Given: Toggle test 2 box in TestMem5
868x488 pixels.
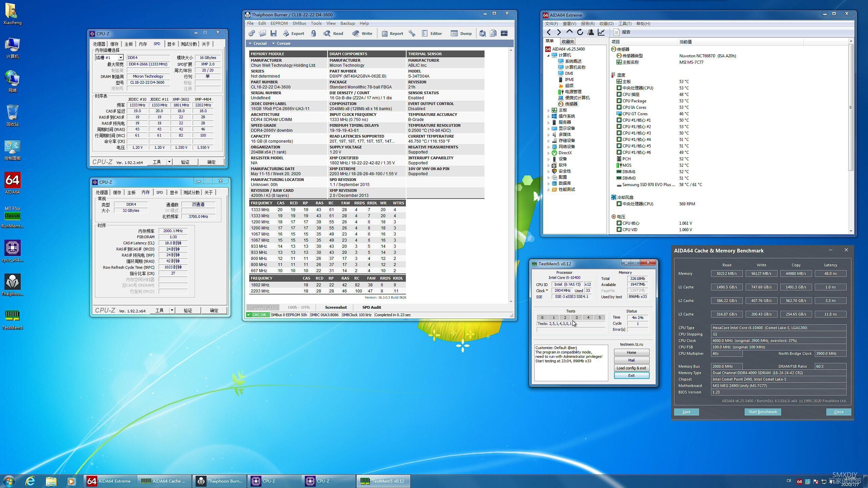Looking at the screenshot, I should tap(565, 318).
